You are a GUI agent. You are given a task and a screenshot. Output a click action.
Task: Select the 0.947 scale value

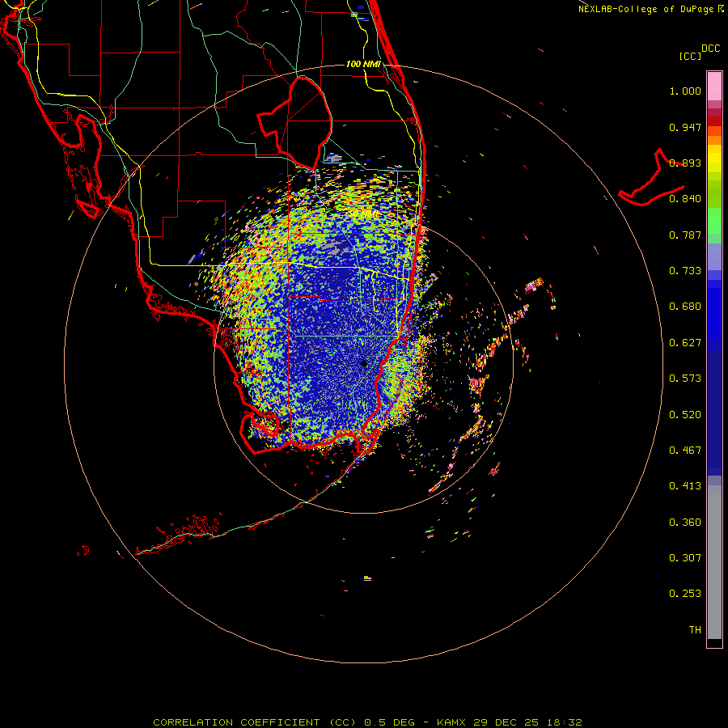coord(685,127)
